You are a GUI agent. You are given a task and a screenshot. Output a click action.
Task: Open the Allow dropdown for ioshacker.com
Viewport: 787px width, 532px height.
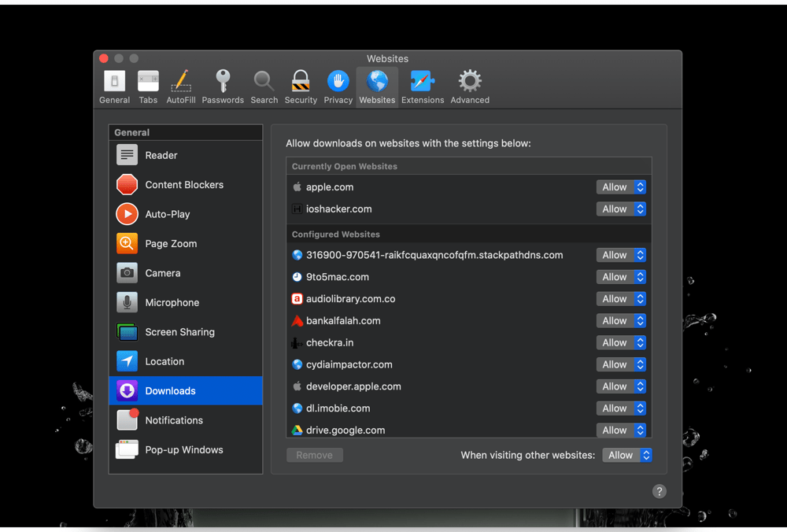pos(622,209)
